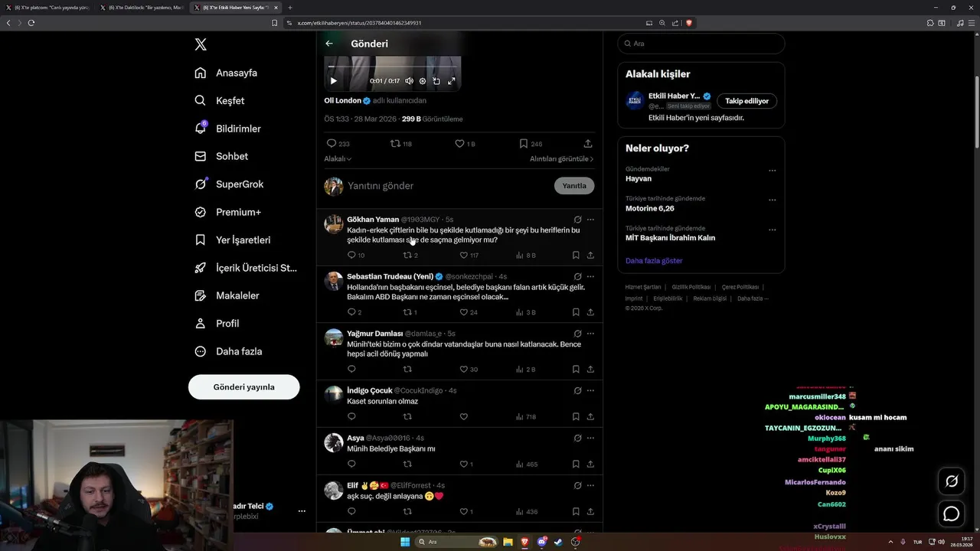The image size is (980, 551).
Task: Like the main post with 1 B likes
Action: pyautogui.click(x=465, y=143)
